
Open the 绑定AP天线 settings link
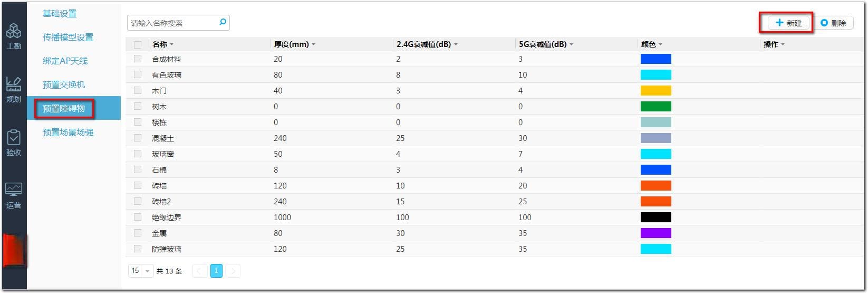pyautogui.click(x=65, y=61)
